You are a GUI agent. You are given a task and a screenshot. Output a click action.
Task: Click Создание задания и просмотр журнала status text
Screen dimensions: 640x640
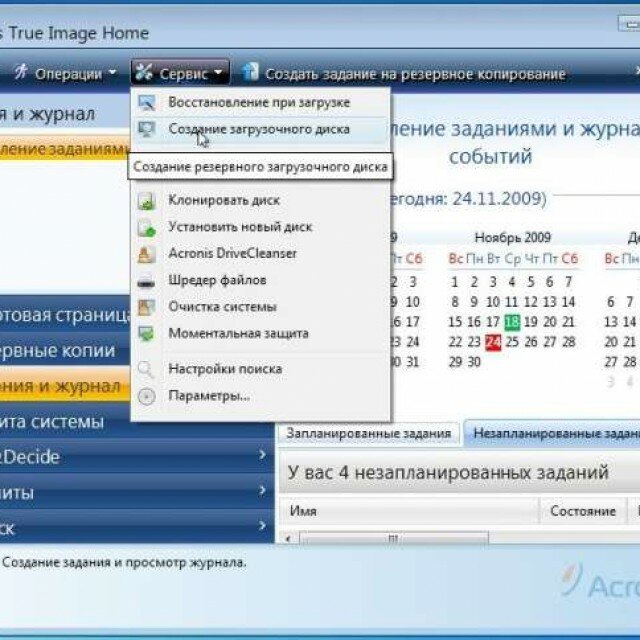(124, 562)
